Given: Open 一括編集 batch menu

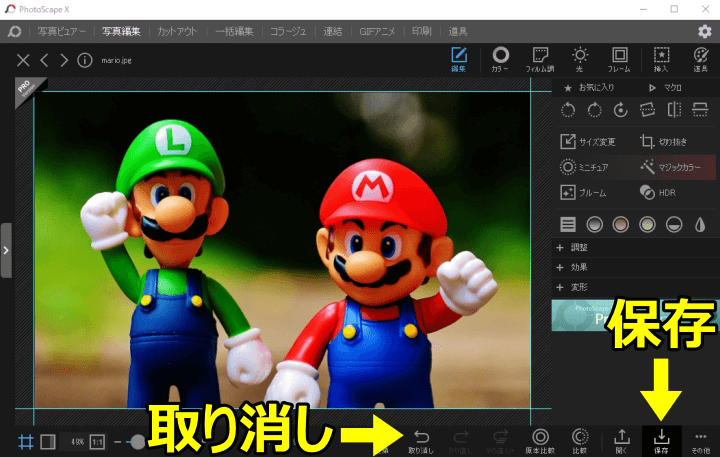Looking at the screenshot, I should click(x=234, y=31).
